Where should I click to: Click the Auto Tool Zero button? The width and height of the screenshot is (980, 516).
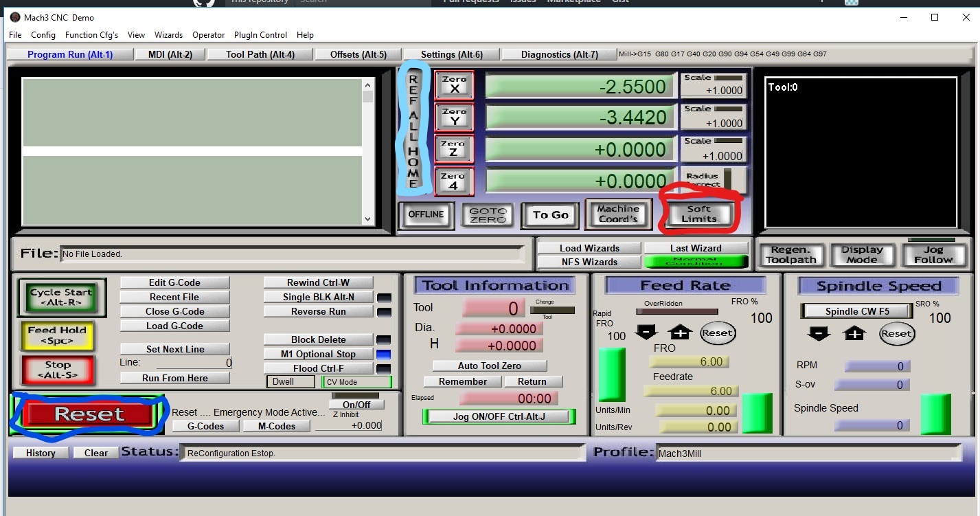point(490,366)
